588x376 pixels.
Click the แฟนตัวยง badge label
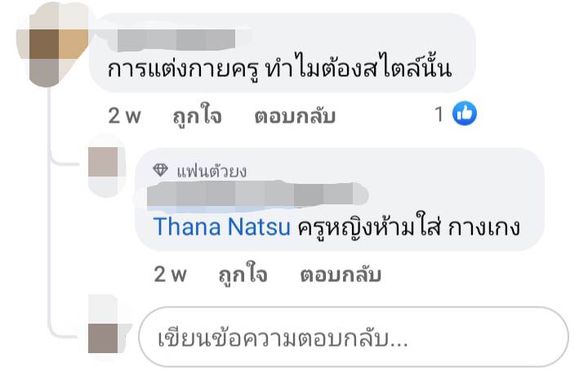click(212, 170)
